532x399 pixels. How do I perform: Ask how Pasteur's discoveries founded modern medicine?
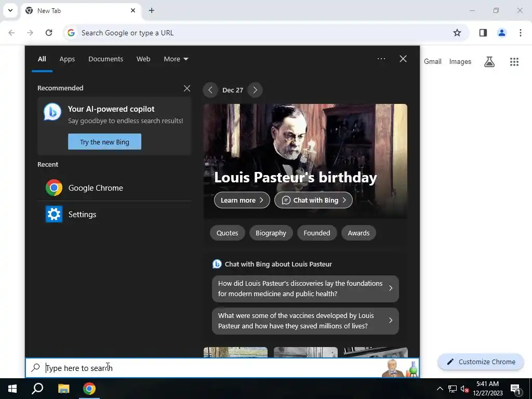tap(305, 289)
